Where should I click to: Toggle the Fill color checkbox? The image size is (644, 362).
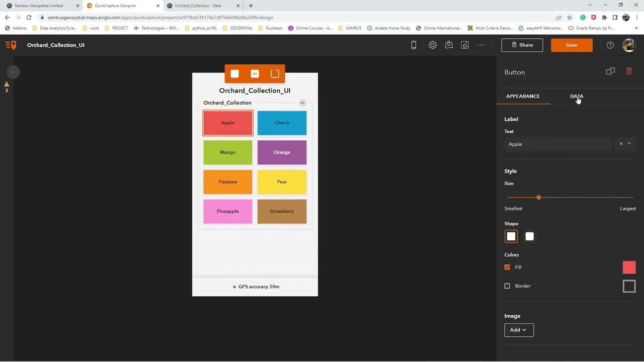click(x=507, y=267)
